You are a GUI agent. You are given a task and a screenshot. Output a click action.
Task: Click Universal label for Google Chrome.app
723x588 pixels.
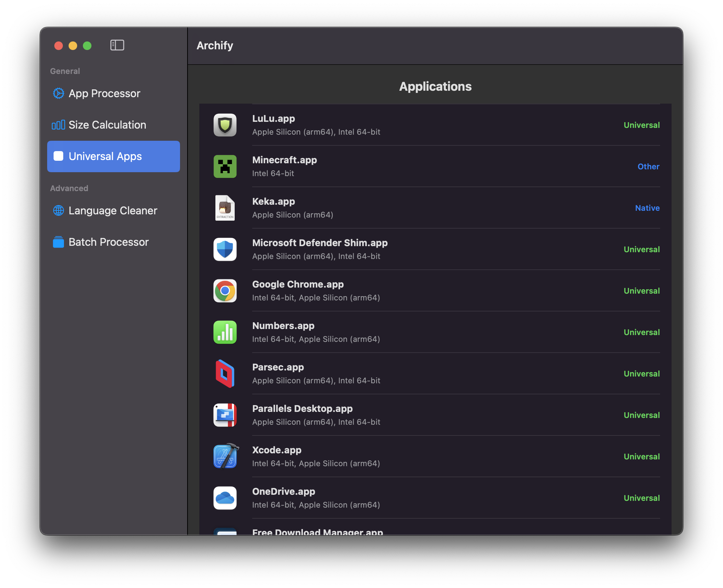coord(642,291)
